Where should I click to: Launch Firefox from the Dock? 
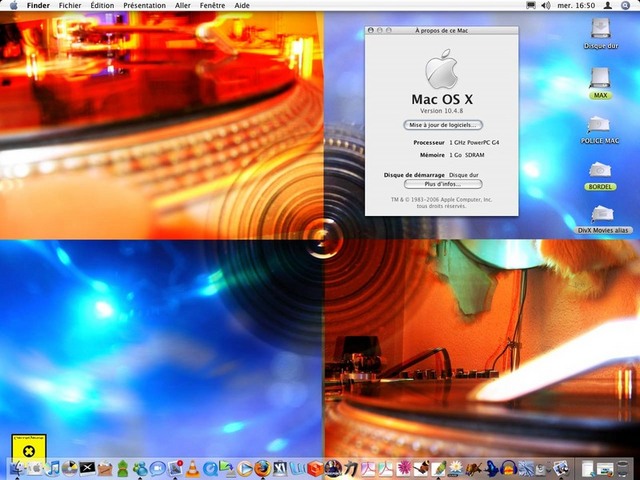pyautogui.click(x=262, y=468)
